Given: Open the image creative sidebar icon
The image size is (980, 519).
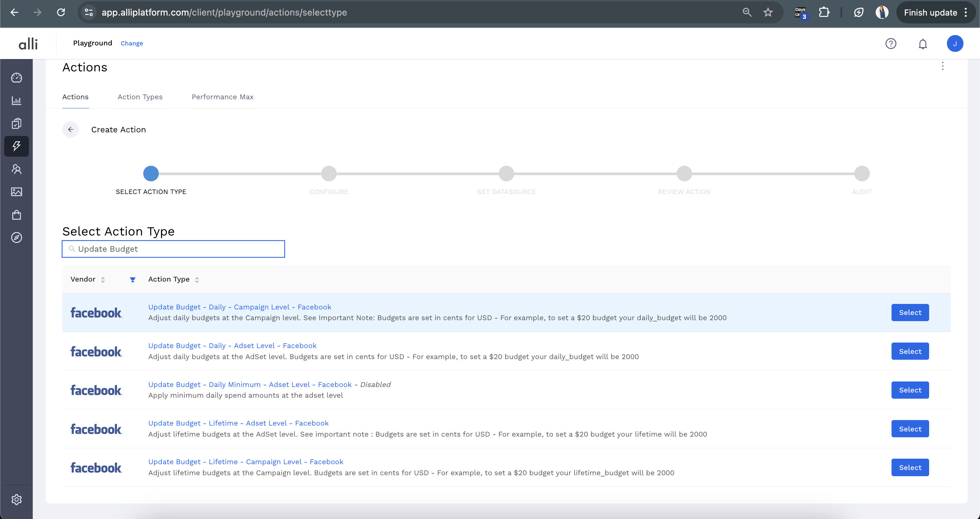Looking at the screenshot, I should pyautogui.click(x=16, y=192).
